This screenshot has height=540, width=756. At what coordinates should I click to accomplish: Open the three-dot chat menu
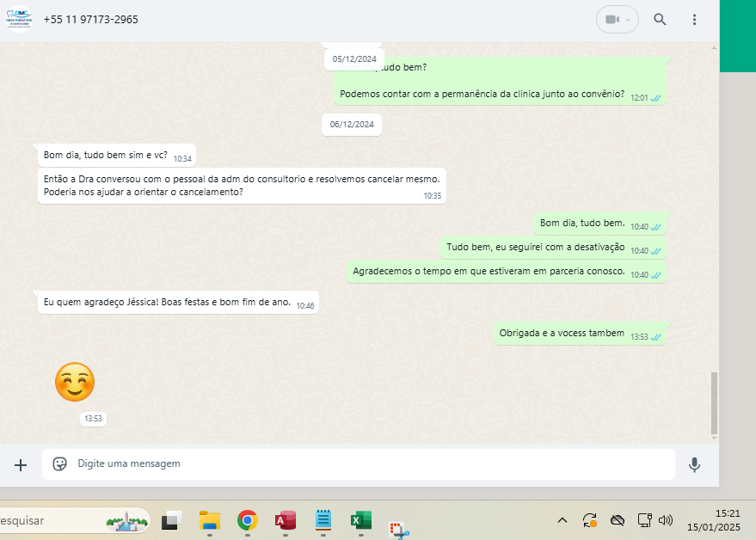[x=695, y=20]
